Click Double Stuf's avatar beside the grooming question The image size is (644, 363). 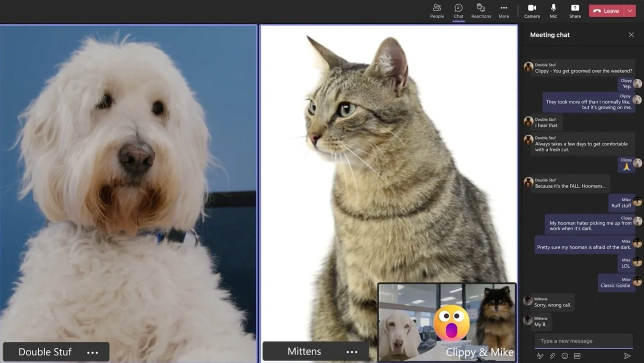(x=528, y=67)
